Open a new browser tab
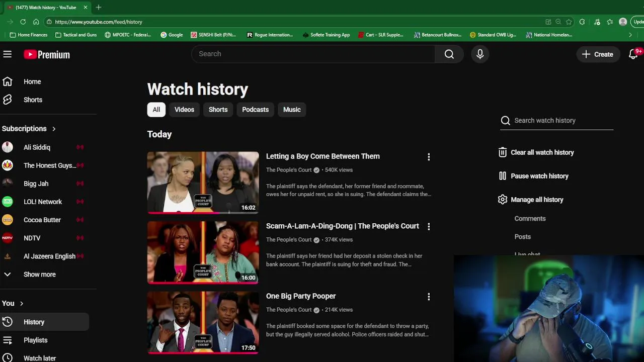The image size is (644, 362). [x=99, y=7]
